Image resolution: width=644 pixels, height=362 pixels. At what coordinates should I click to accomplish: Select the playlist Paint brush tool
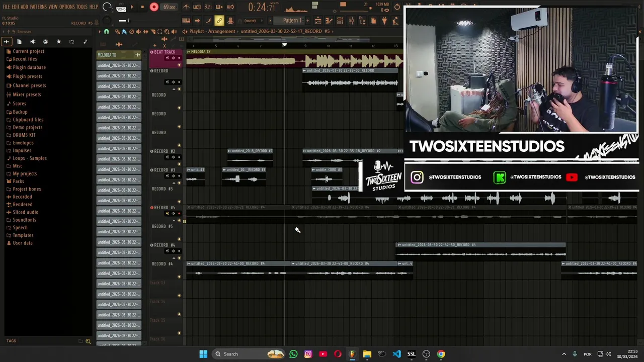click(x=124, y=31)
